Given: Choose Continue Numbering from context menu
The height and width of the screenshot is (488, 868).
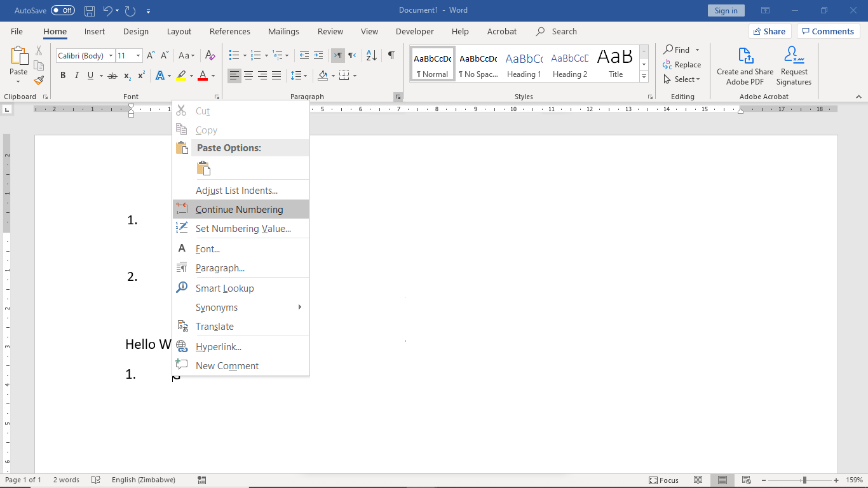Looking at the screenshot, I should (x=241, y=209).
